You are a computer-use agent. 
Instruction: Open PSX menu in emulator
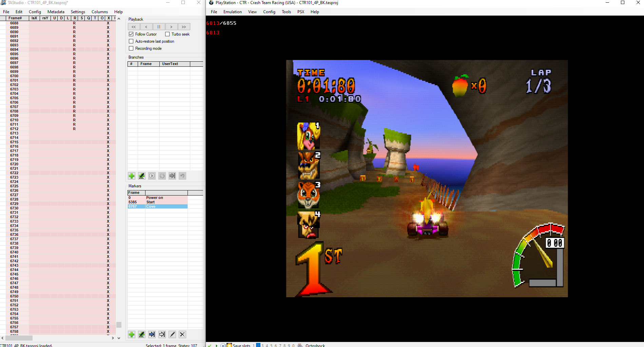point(301,12)
